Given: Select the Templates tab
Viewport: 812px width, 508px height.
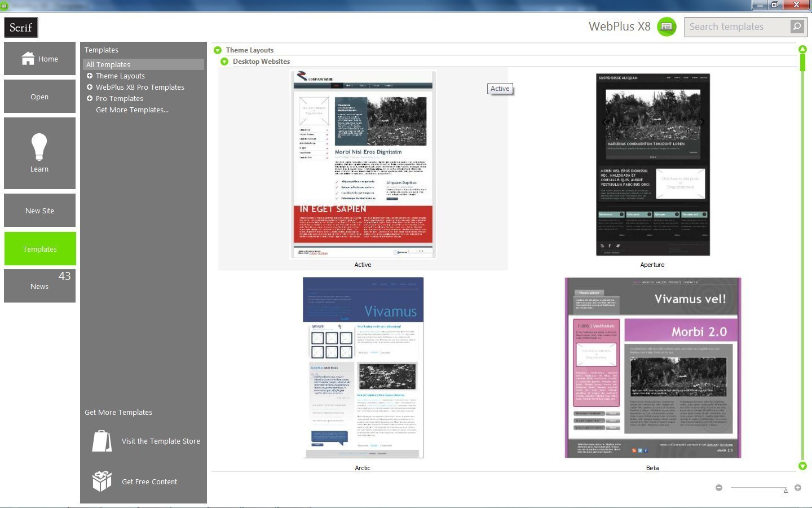Looking at the screenshot, I should tap(39, 249).
